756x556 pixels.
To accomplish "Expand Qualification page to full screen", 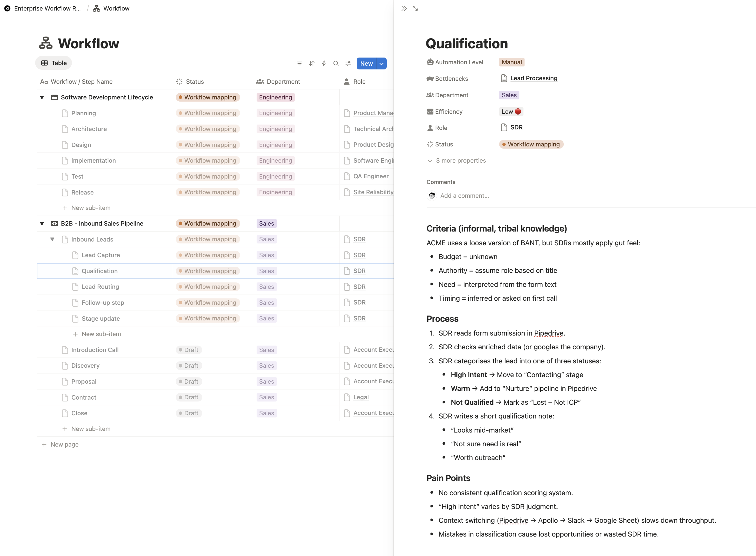I will 415,8.
